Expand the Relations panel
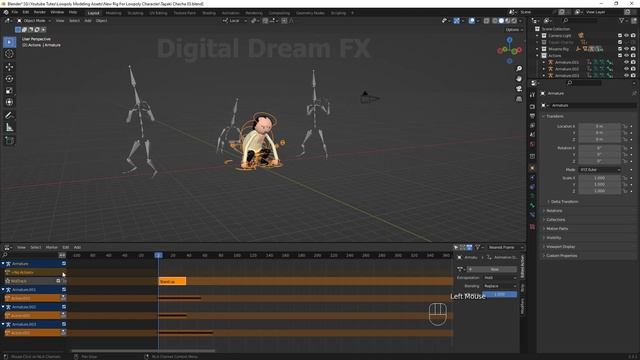Viewport: 640px width, 360px height. coord(554,211)
